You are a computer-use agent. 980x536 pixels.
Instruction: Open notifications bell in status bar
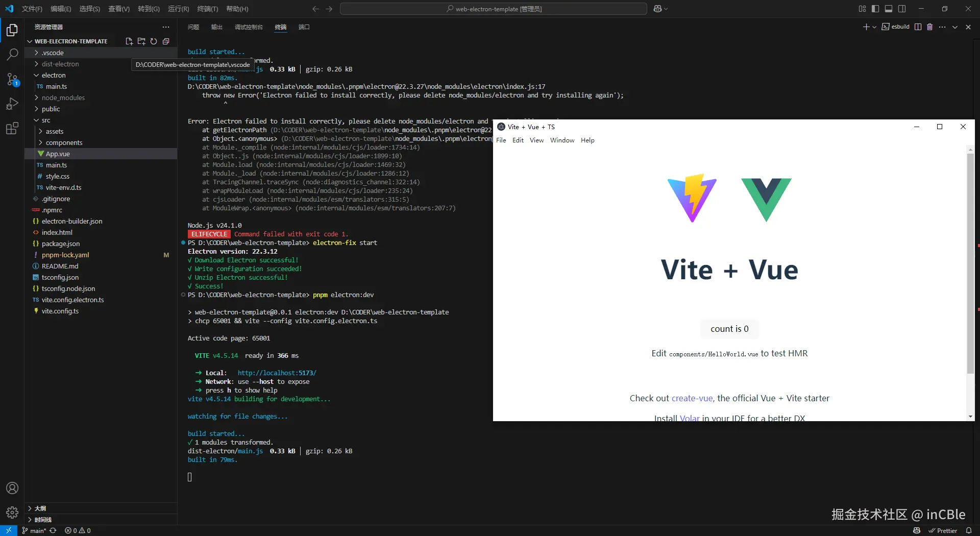969,530
